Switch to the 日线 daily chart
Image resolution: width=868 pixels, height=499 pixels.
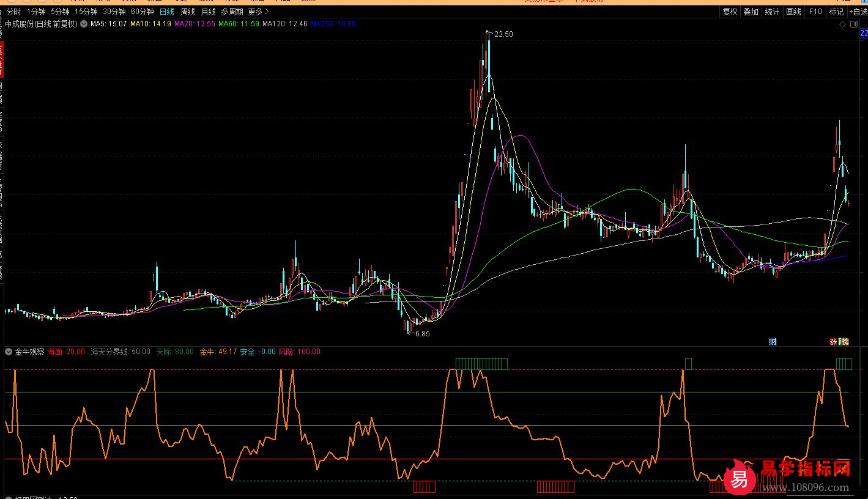click(166, 12)
